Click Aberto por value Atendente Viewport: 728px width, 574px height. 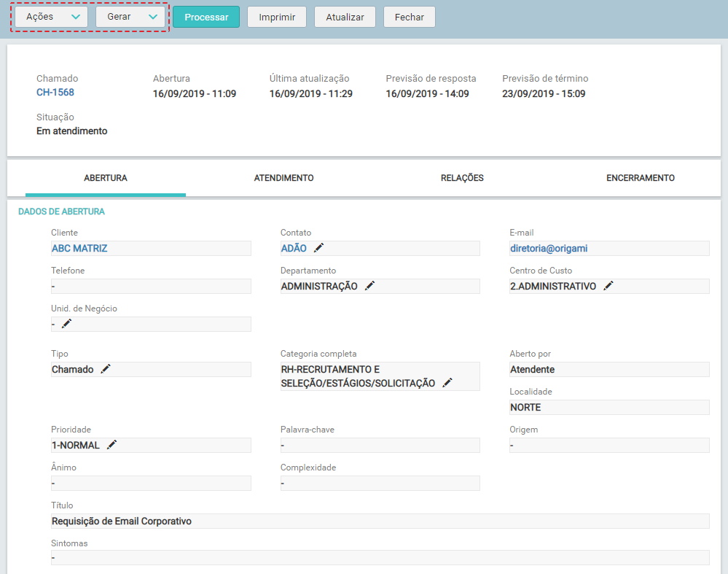[x=533, y=370]
